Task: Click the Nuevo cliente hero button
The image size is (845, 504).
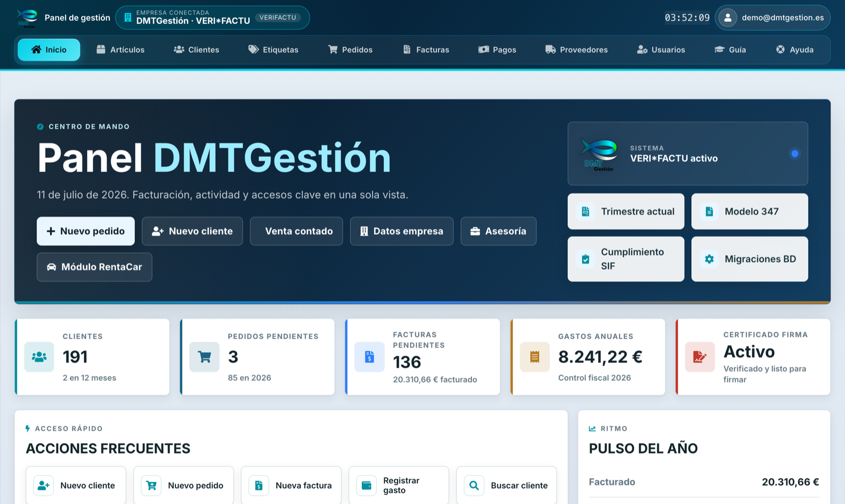Action: (192, 231)
